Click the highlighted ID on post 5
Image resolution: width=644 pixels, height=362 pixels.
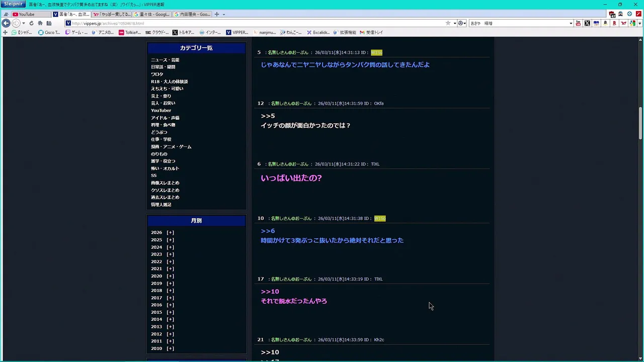376,52
